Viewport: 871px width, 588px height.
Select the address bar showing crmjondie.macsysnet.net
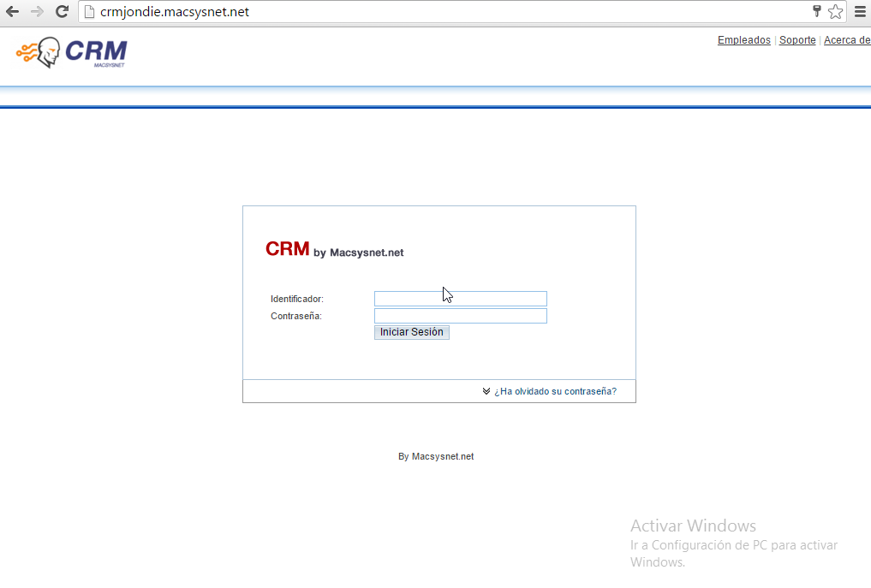[x=428, y=12]
